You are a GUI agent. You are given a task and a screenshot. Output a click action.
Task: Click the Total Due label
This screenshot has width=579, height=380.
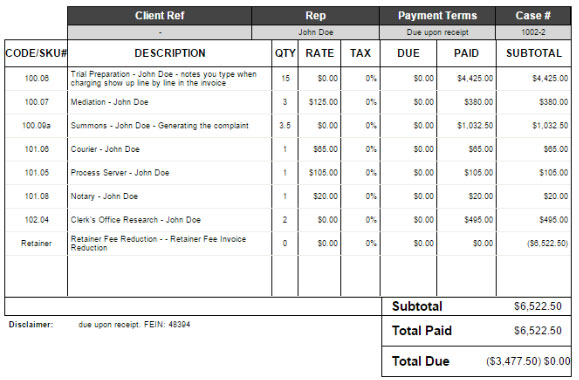[x=421, y=361]
